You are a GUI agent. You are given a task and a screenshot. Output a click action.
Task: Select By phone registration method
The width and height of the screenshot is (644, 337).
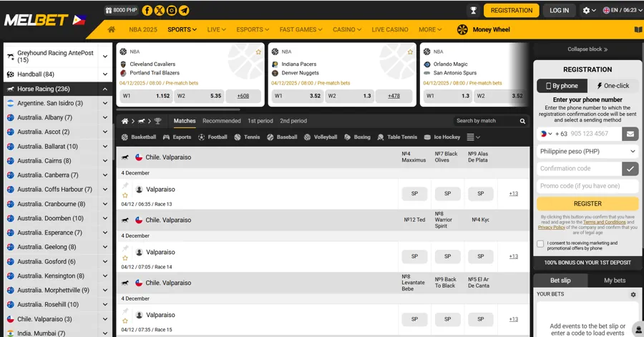tap(562, 86)
